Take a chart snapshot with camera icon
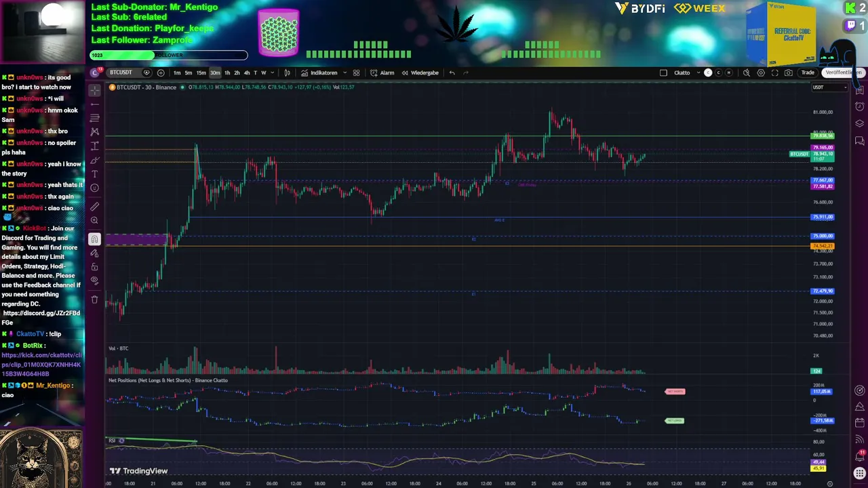The height and width of the screenshot is (488, 868). click(x=788, y=73)
